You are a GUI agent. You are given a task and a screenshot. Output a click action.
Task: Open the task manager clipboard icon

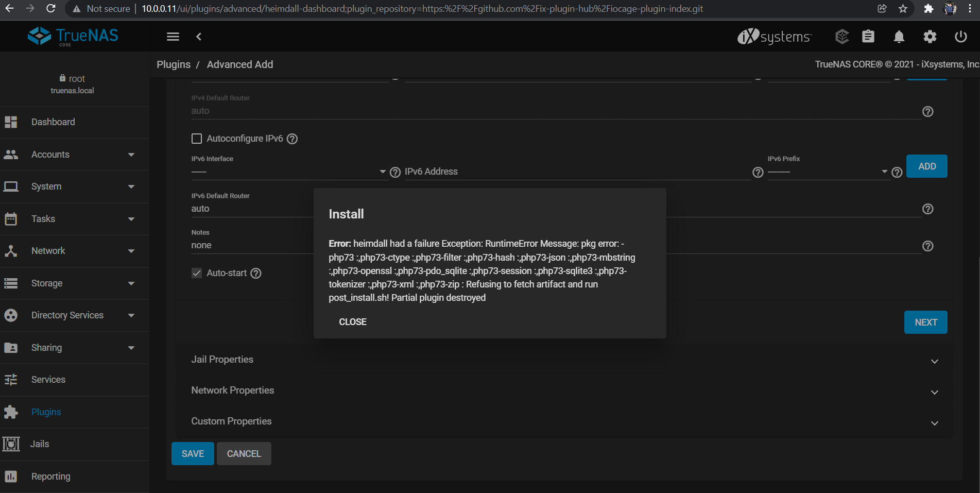(x=868, y=37)
